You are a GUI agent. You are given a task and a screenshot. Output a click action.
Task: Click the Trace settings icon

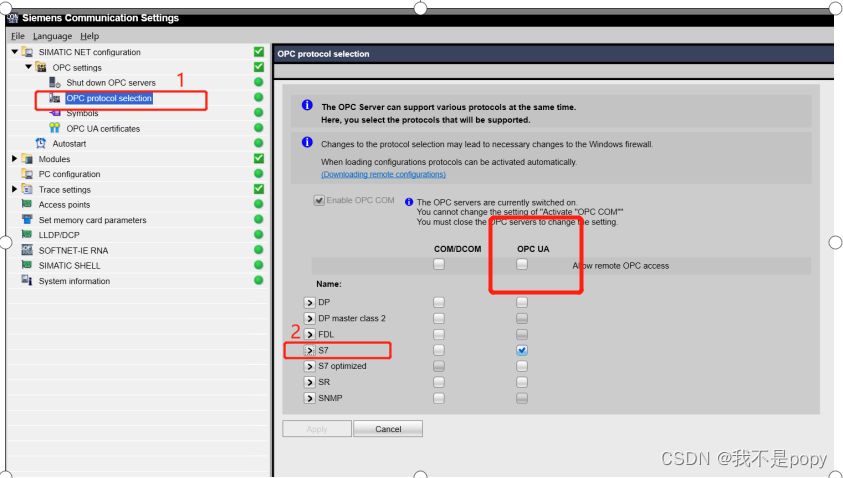click(27, 189)
